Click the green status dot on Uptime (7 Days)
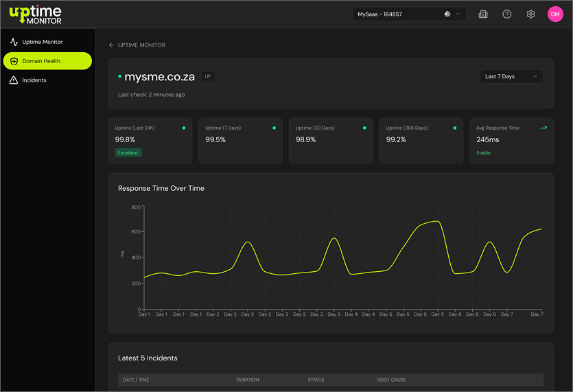The image size is (573, 392). coord(274,128)
